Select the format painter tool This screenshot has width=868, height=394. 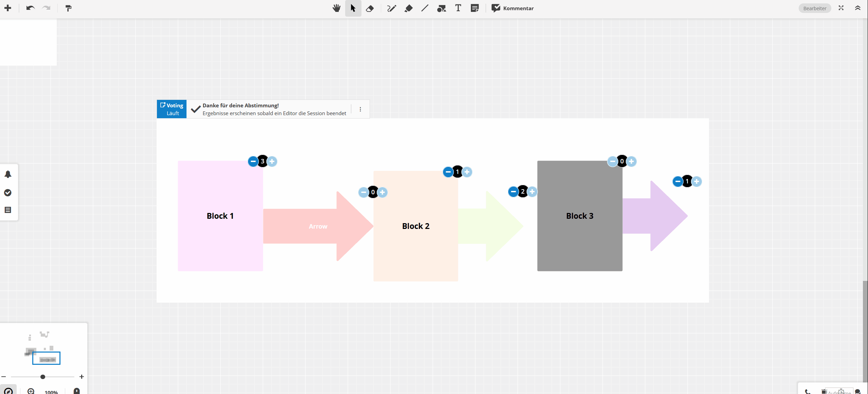tap(68, 8)
